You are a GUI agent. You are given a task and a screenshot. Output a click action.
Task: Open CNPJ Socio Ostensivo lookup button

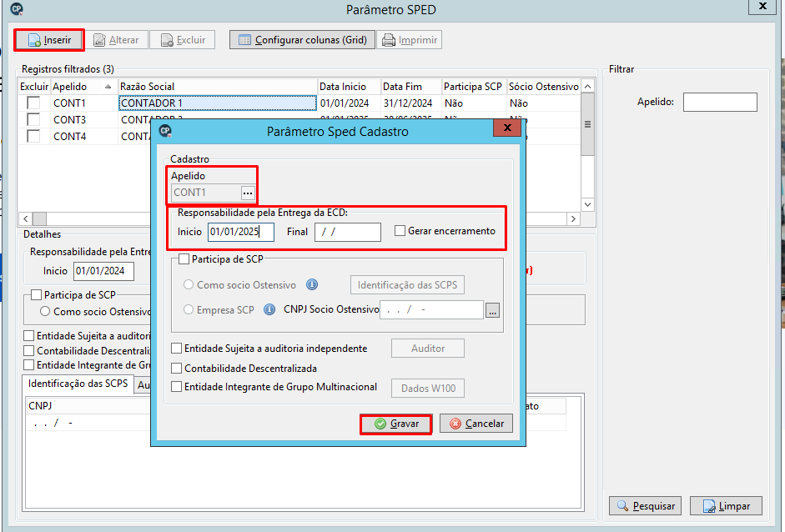493,311
